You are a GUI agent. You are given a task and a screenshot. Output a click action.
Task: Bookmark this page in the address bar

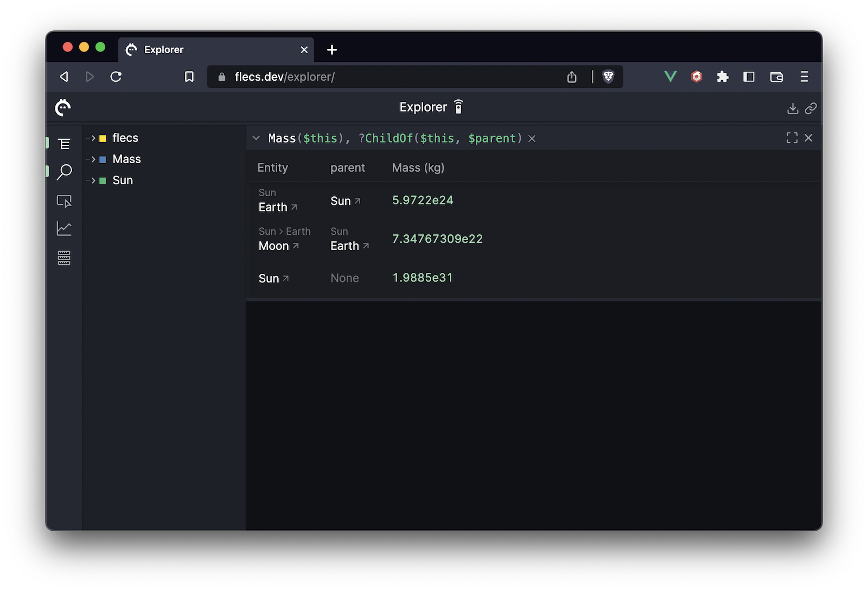click(189, 77)
